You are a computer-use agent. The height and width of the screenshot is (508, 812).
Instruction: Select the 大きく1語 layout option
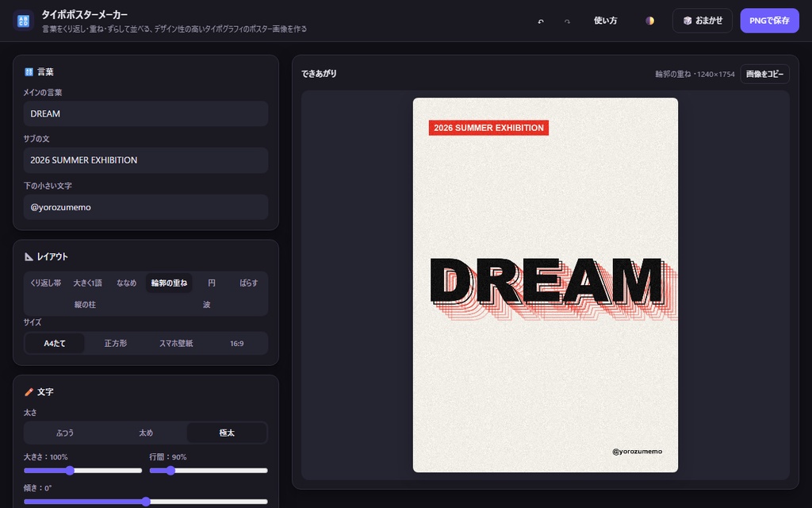click(87, 283)
